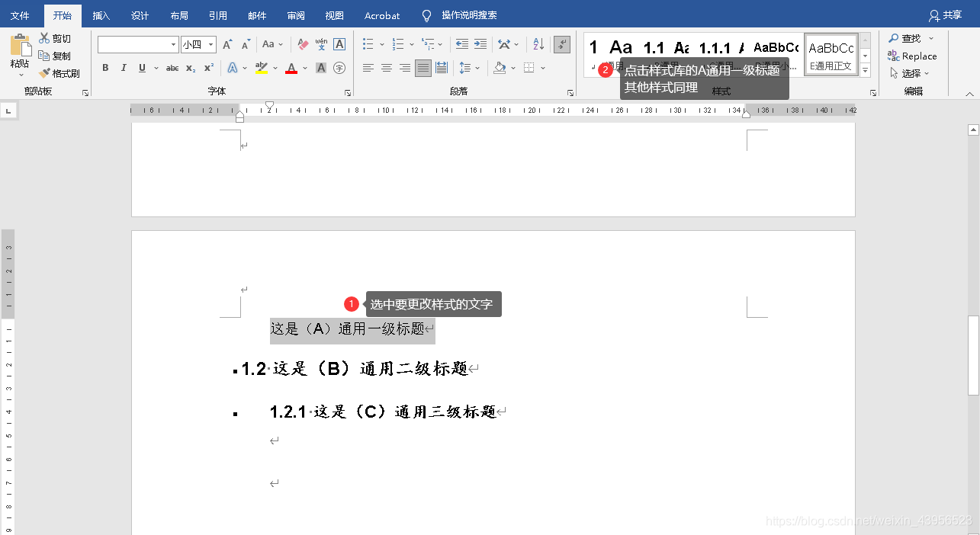The height and width of the screenshot is (535, 980).
Task: Expand the styles gallery more button
Action: (x=865, y=70)
